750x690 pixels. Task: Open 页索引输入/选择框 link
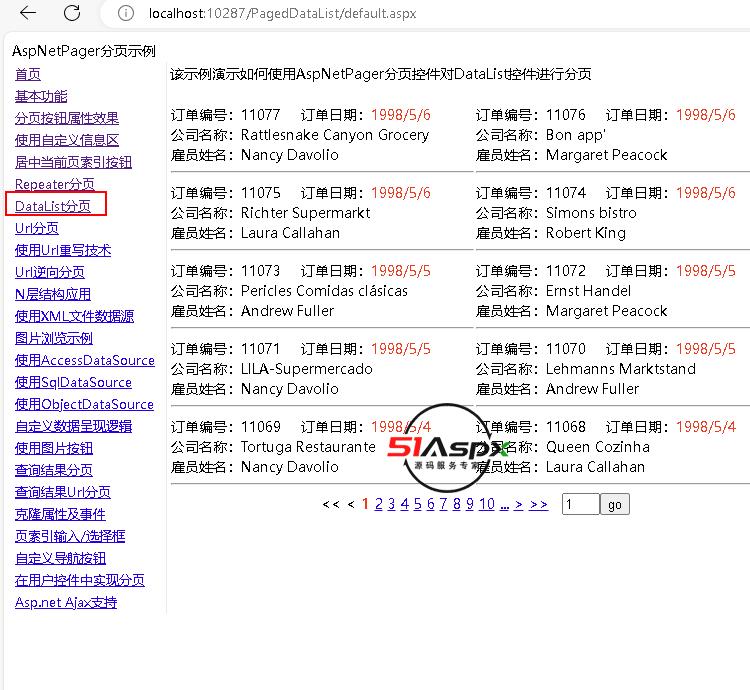(x=70, y=536)
